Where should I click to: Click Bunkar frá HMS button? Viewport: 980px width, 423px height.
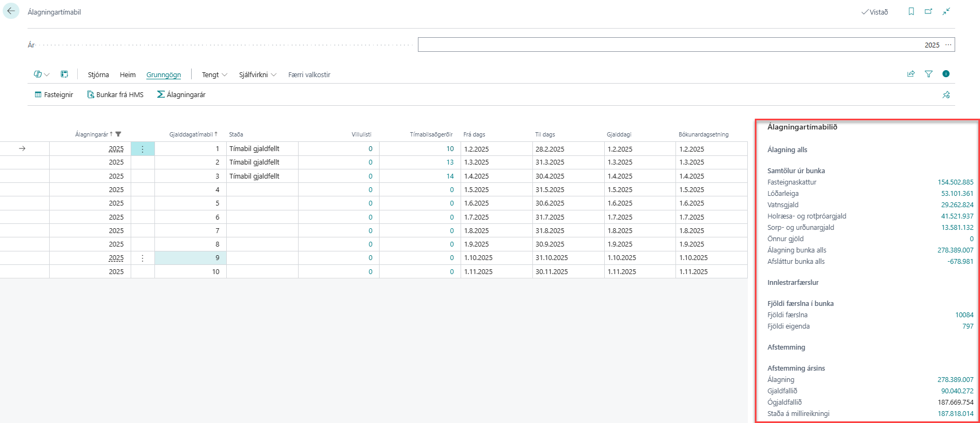tap(115, 95)
